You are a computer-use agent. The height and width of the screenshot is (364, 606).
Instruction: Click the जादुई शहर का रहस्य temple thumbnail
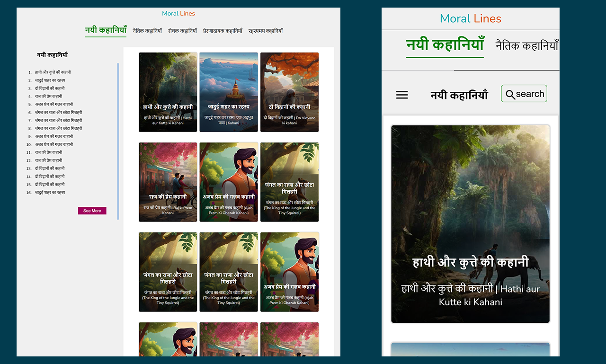point(229,92)
